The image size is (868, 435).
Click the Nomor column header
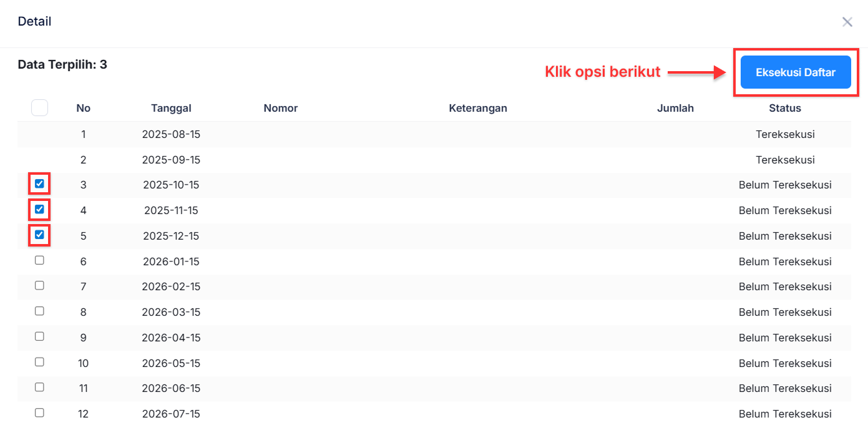click(x=280, y=108)
